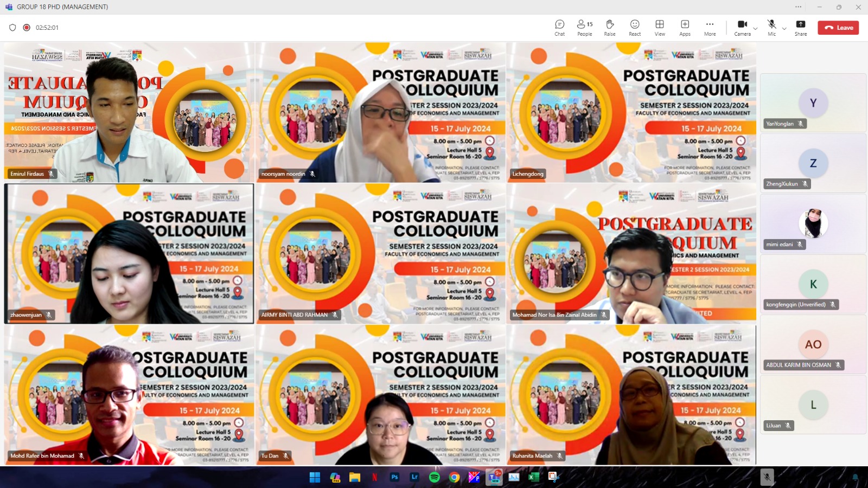This screenshot has height=488, width=868.
Task: Toggle the Camera on or off
Action: tap(742, 28)
